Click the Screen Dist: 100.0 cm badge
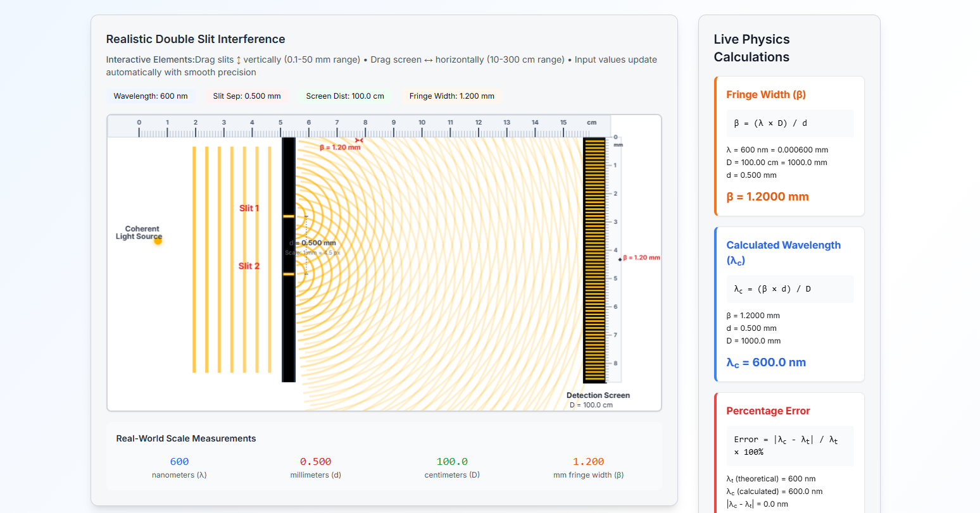Screen dimensions: 980x513 coord(345,96)
